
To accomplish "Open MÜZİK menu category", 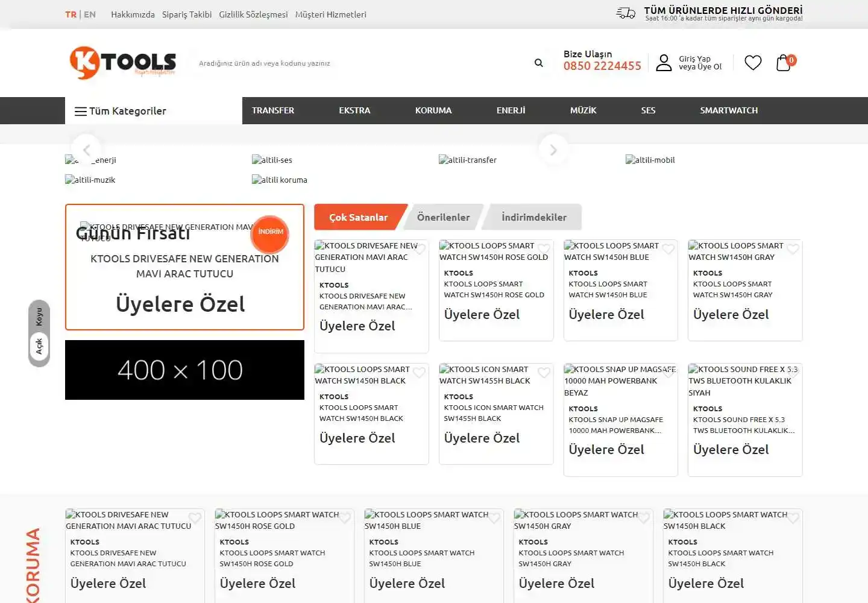I will 583,110.
